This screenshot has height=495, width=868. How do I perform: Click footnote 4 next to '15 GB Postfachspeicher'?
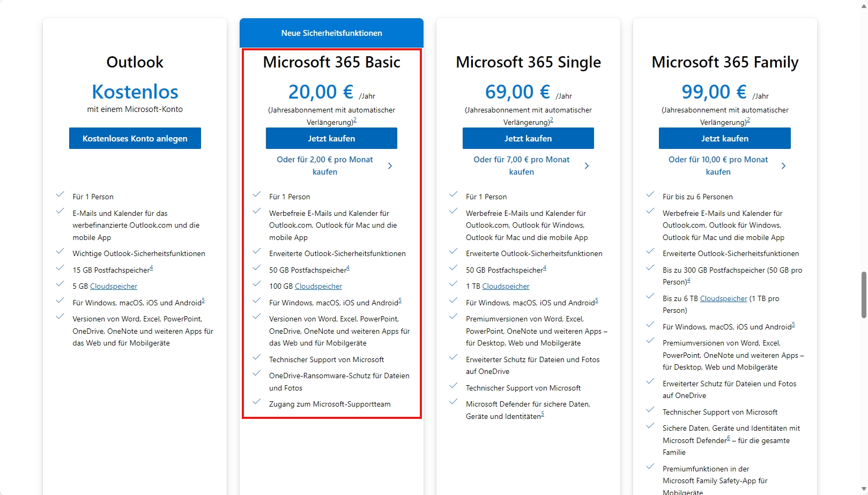tap(151, 268)
